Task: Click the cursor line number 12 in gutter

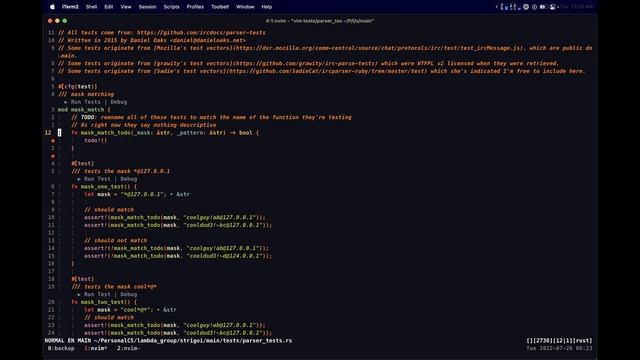Action: point(48,133)
